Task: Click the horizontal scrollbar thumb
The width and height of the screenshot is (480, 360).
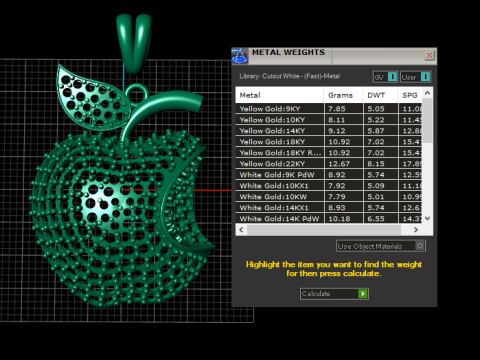Action: [324, 230]
